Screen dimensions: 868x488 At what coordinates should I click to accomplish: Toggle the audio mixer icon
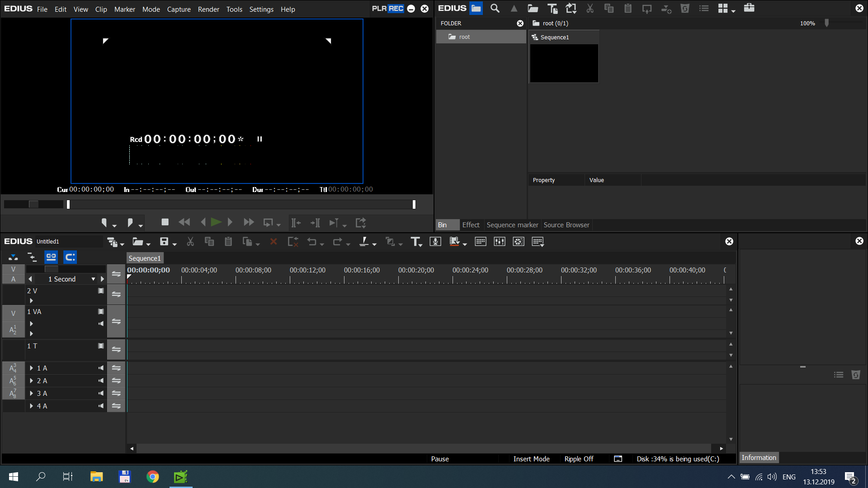500,242
